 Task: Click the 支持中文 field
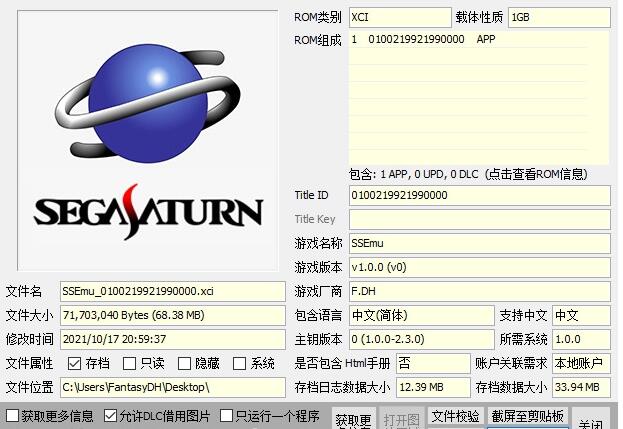pos(581,315)
